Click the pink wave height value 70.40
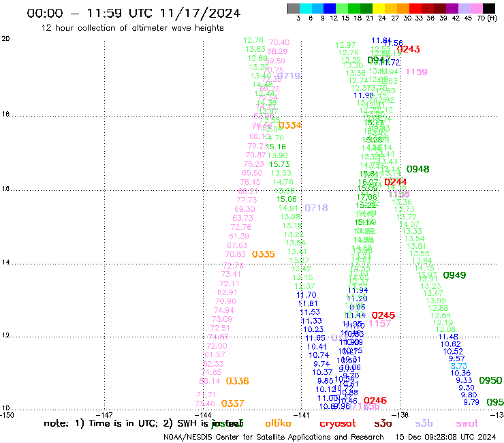The height and width of the screenshot is (443, 504). pyautogui.click(x=279, y=42)
